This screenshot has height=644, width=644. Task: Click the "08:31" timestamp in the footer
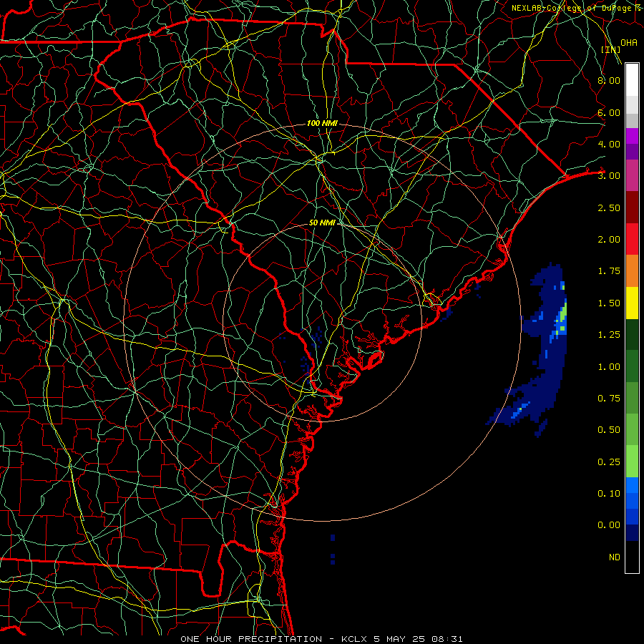click(447, 639)
